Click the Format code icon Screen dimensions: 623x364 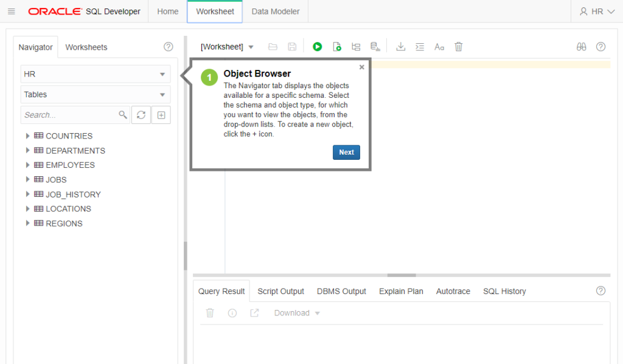(x=420, y=47)
